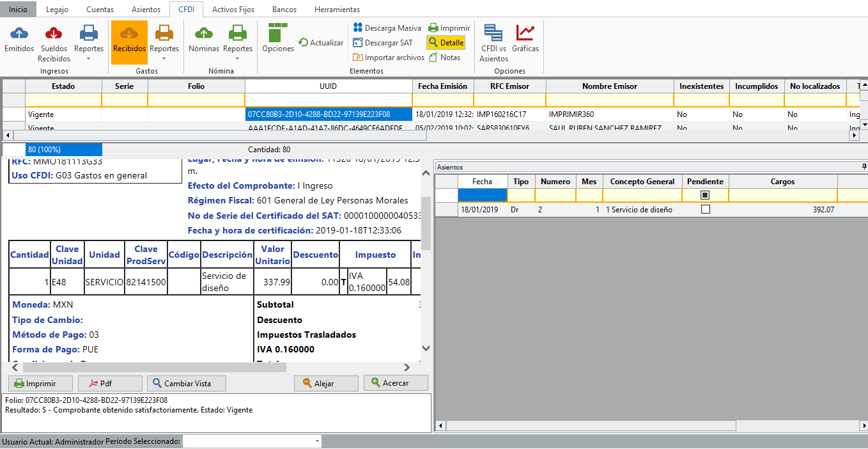Click the UUID filter input field
868x449 pixels.
(x=328, y=100)
